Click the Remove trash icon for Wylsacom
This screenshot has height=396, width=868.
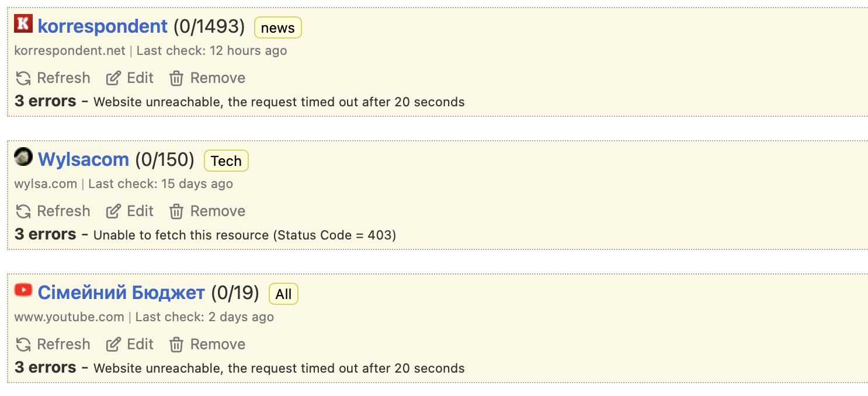pos(176,211)
